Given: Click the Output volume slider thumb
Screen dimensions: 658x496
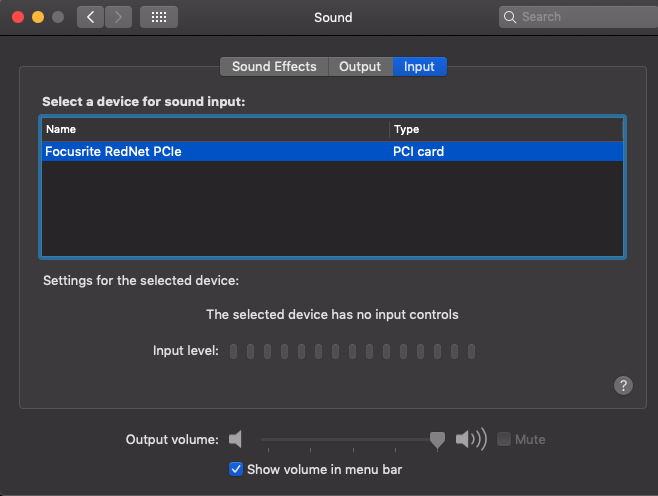Looking at the screenshot, I should 437,440.
